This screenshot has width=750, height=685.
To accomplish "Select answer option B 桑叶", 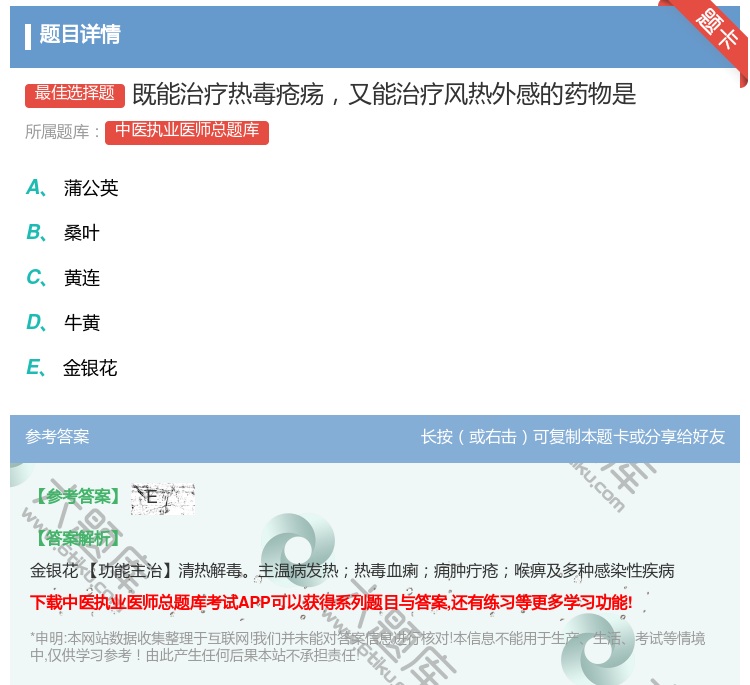I will click(x=63, y=233).
